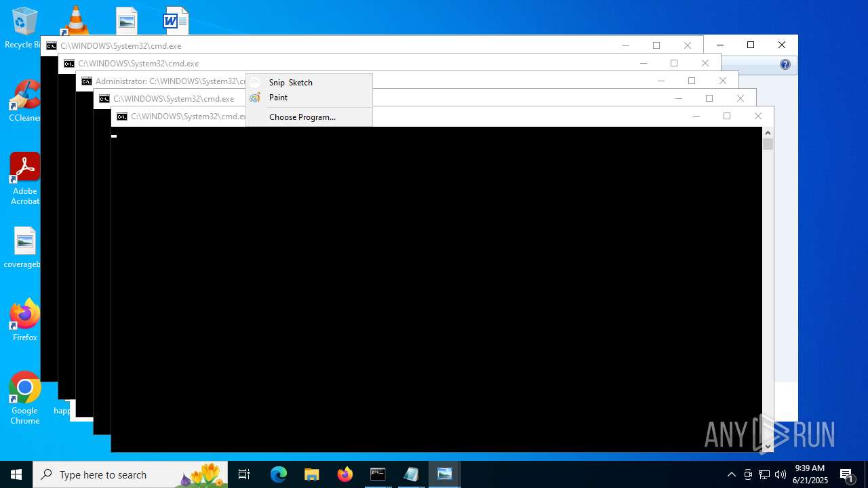This screenshot has width=868, height=488.
Task: Launch Google Chrome from the desktop
Action: pyautogui.click(x=24, y=398)
